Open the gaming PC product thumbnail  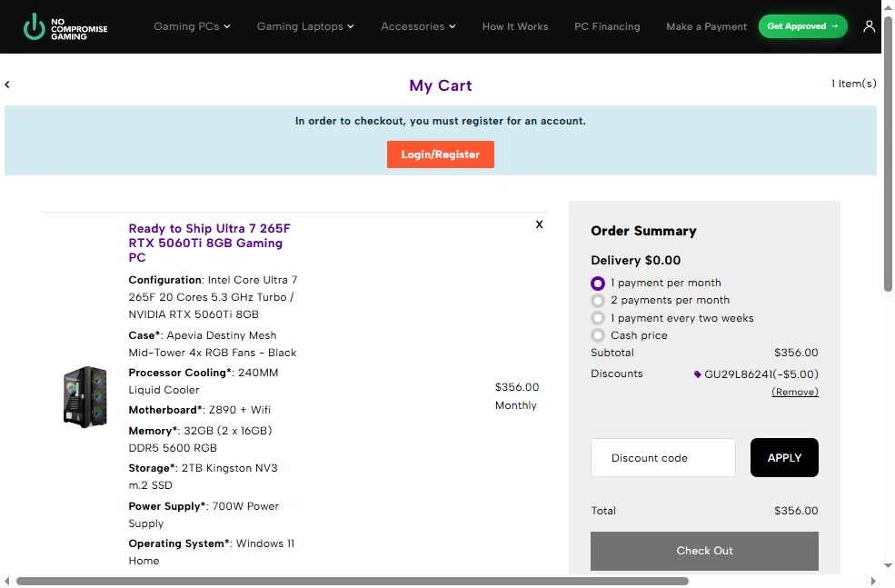[85, 397]
